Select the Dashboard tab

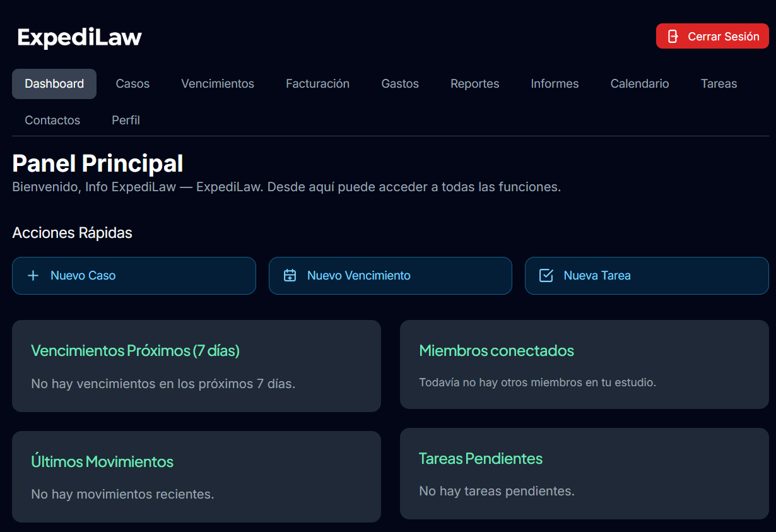[54, 83]
